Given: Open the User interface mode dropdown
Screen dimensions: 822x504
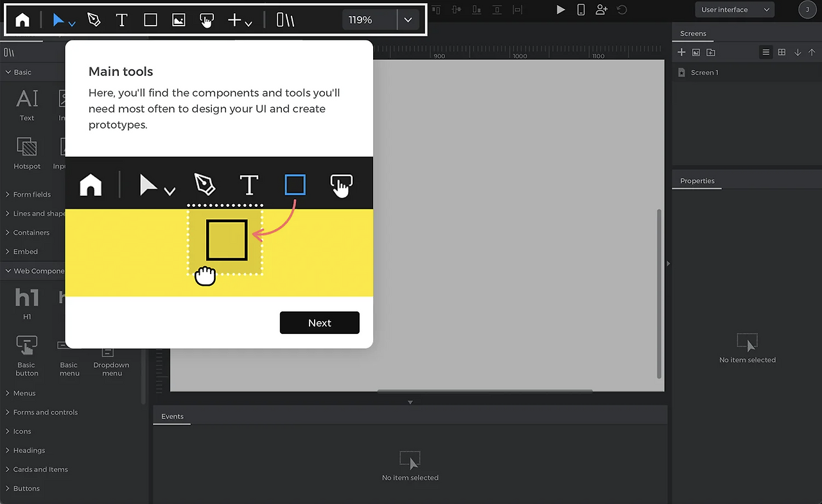Looking at the screenshot, I should coord(735,10).
